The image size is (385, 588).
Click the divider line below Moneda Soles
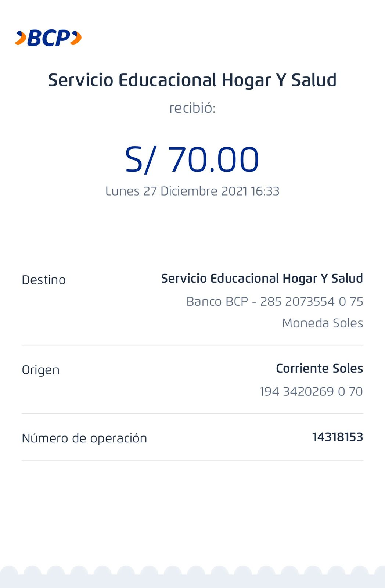click(x=192, y=345)
